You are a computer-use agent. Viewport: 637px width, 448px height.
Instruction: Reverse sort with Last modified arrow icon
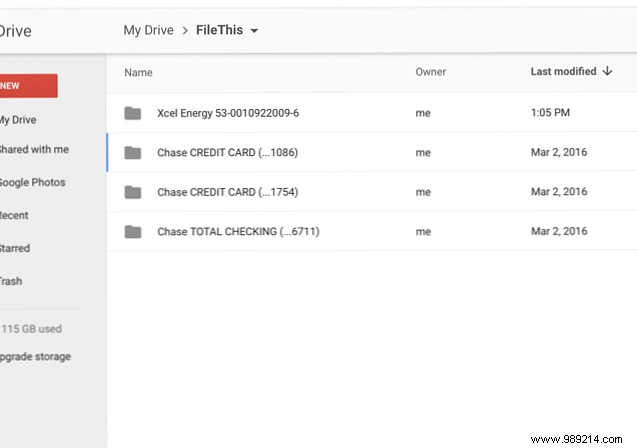coord(607,71)
